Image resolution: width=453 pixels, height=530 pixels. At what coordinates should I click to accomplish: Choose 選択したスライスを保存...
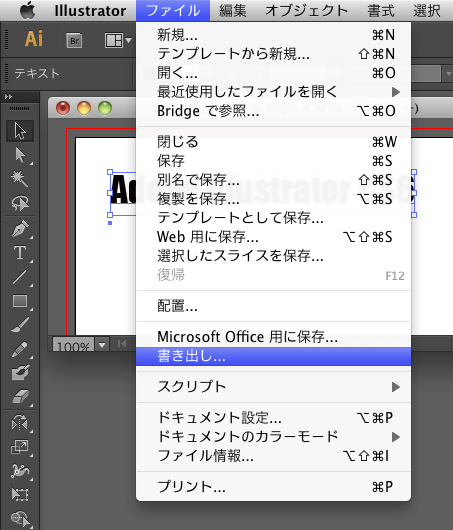coord(273,256)
